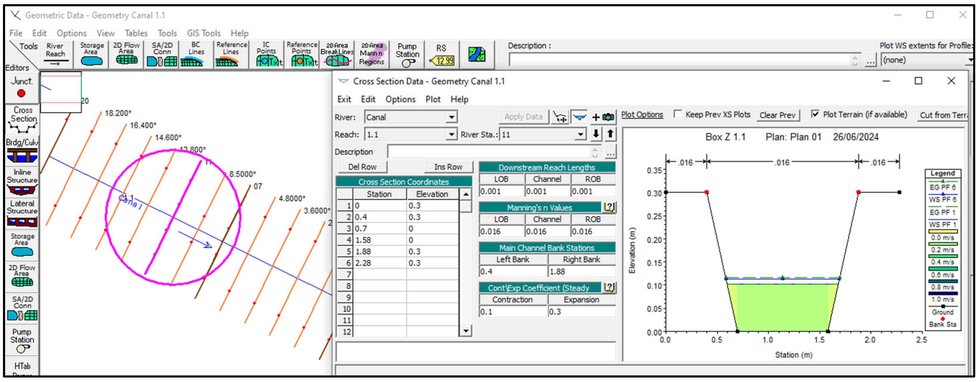The height and width of the screenshot is (382, 980).
Task: Open the Reach dropdown showing 1.1
Action: pyautogui.click(x=451, y=134)
